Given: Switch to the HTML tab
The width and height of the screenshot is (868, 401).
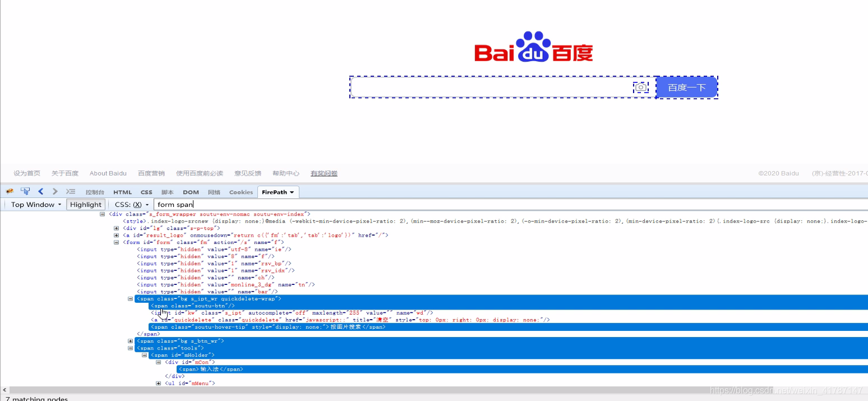Looking at the screenshot, I should (x=123, y=192).
